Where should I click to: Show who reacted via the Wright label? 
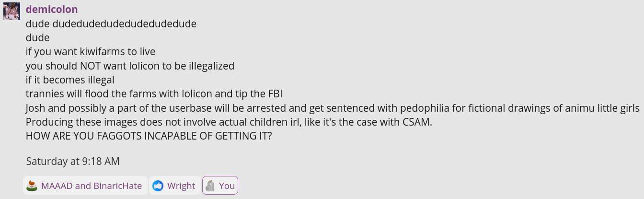pos(181,186)
